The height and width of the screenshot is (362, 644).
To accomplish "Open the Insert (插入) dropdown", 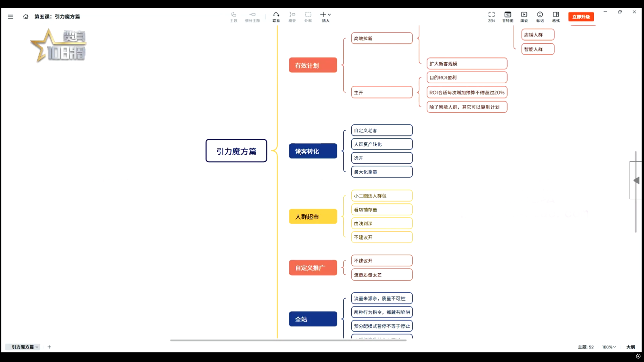I will (x=326, y=17).
